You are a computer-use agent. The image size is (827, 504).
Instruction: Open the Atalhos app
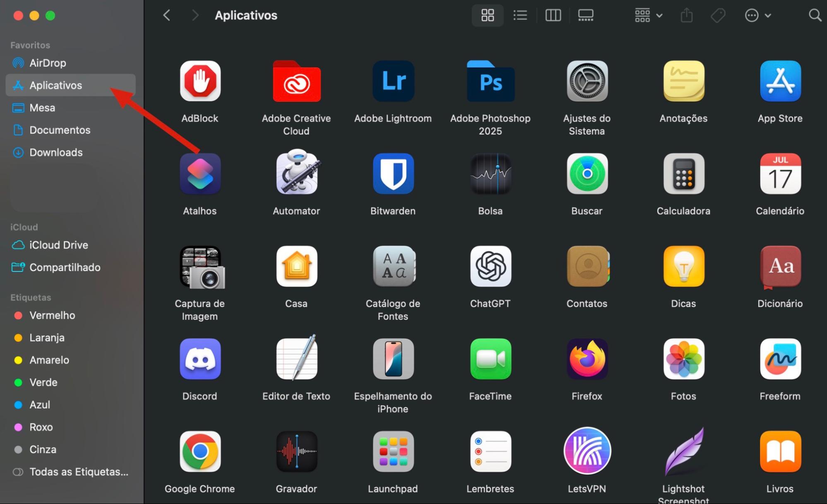click(x=200, y=174)
